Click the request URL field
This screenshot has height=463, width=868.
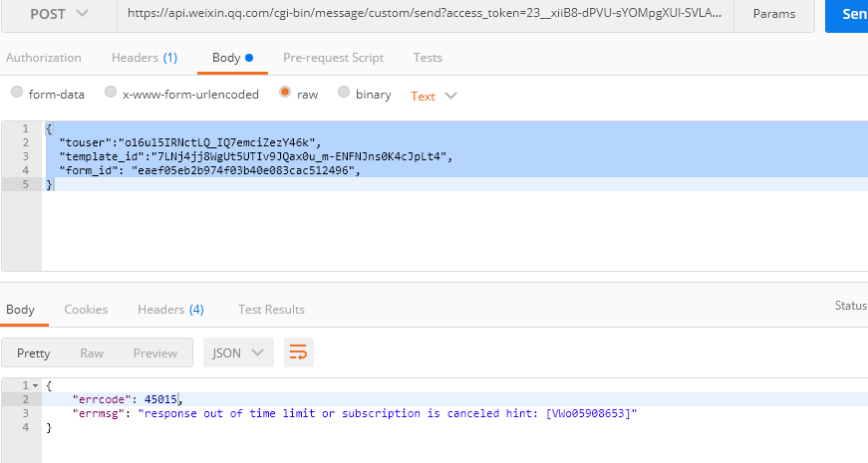tap(425, 14)
